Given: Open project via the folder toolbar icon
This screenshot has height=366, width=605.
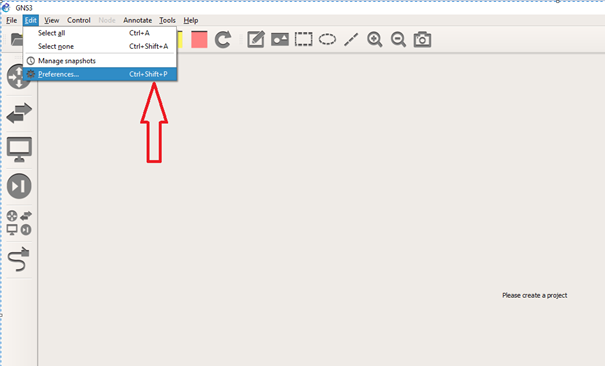Looking at the screenshot, I should tap(16, 39).
